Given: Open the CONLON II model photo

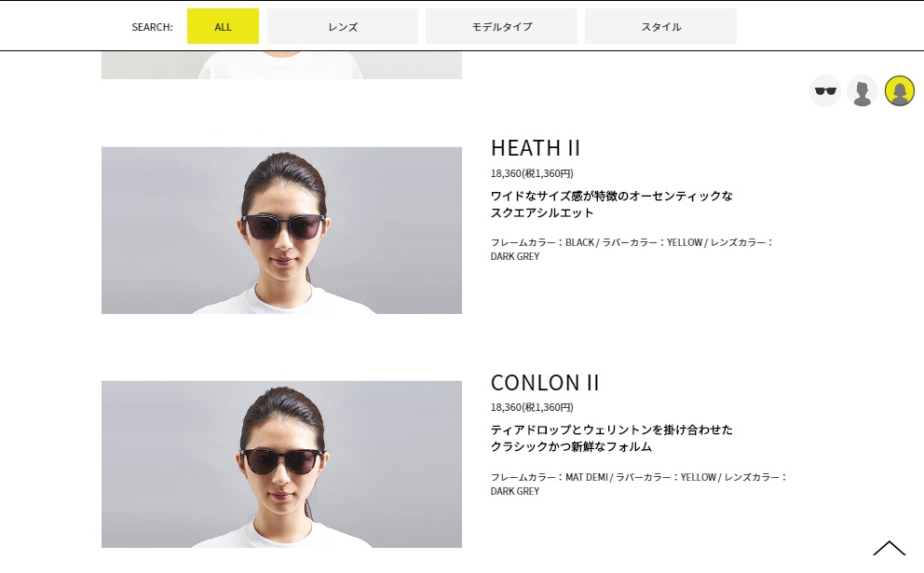Looking at the screenshot, I should coord(281,465).
